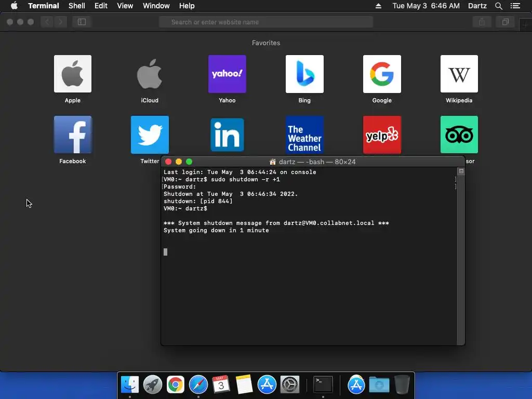Open the Twitter favorite tile

tap(150, 135)
